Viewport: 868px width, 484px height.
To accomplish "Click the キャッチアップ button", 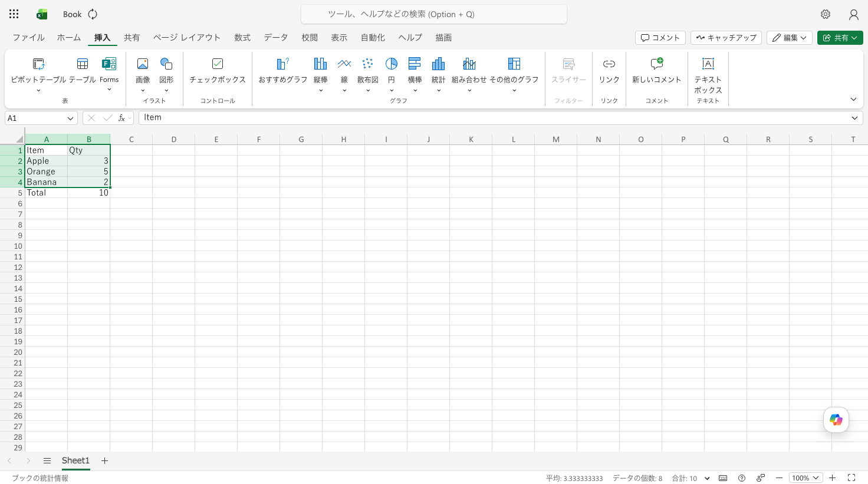I will [726, 38].
